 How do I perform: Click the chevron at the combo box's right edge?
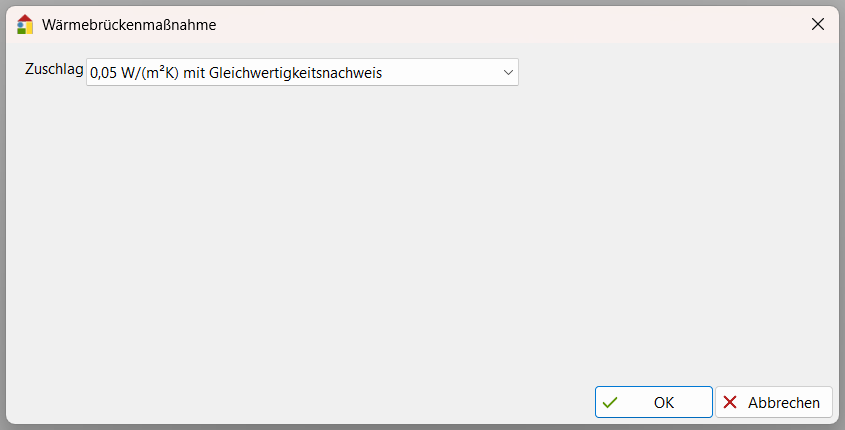coord(508,72)
